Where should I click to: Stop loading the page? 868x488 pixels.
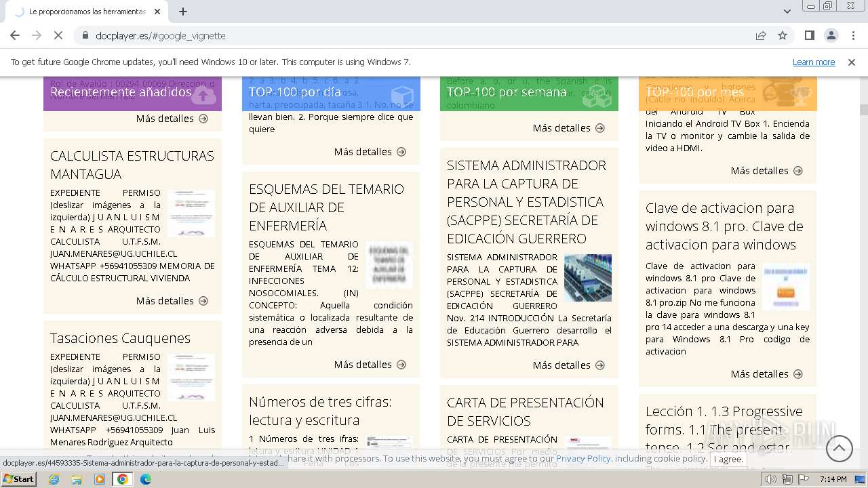click(x=58, y=35)
